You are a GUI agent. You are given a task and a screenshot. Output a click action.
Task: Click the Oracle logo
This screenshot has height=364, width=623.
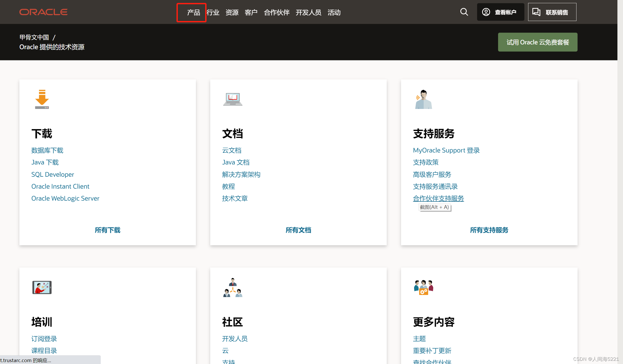coord(43,12)
